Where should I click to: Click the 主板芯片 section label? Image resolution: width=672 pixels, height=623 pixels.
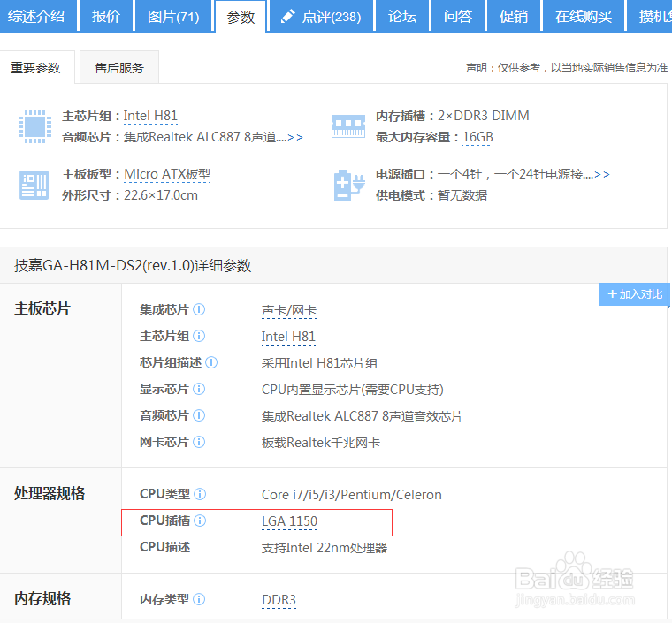[x=42, y=308]
